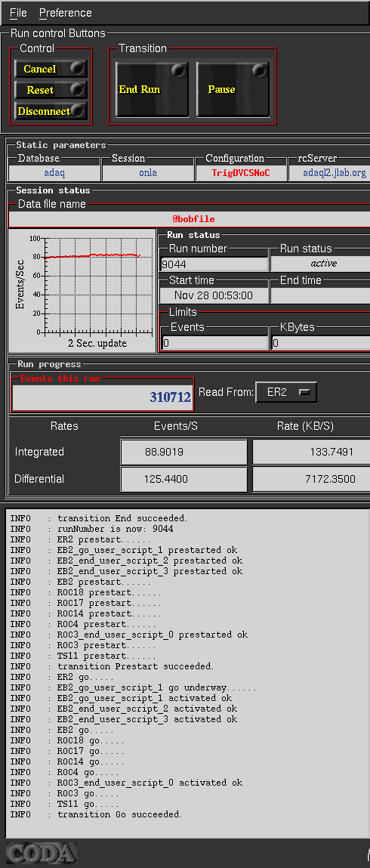Click the @bobfile data file name
370x868 pixels.
tap(193, 219)
